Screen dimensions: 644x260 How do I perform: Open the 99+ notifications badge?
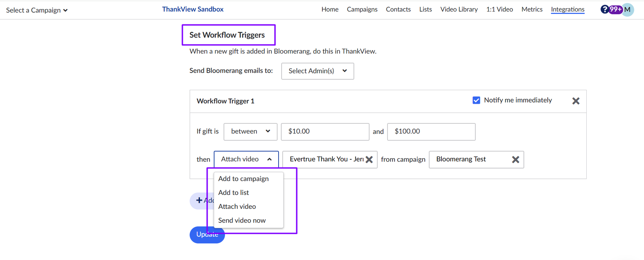click(616, 9)
